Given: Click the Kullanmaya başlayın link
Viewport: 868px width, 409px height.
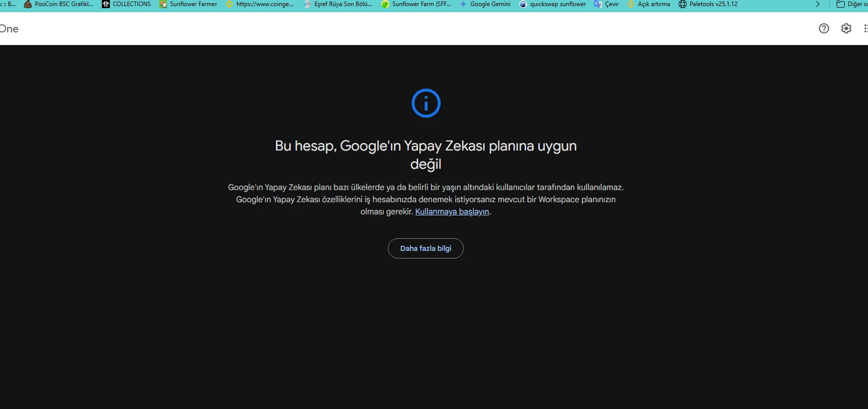Looking at the screenshot, I should point(452,212).
